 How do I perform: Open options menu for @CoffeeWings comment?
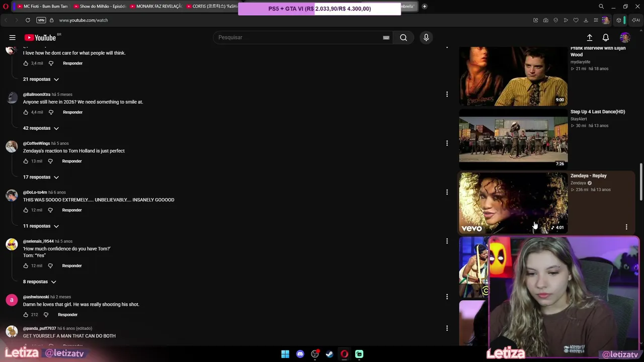click(x=447, y=143)
